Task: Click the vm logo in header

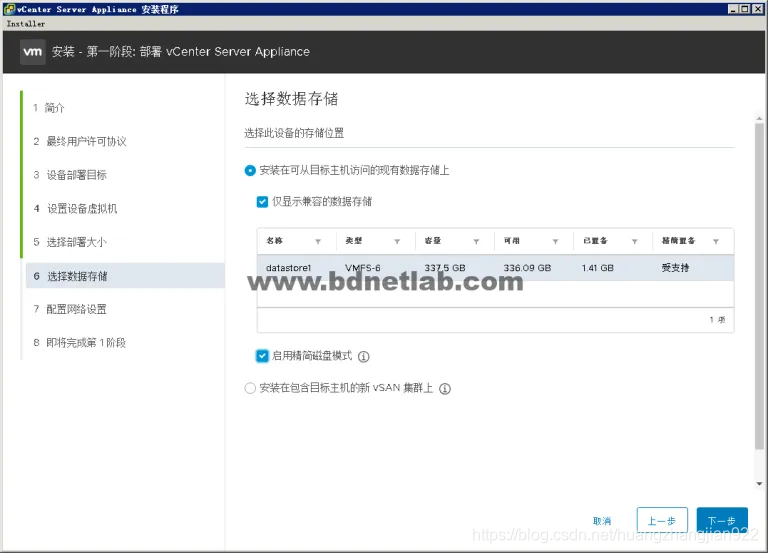Action: (x=33, y=52)
